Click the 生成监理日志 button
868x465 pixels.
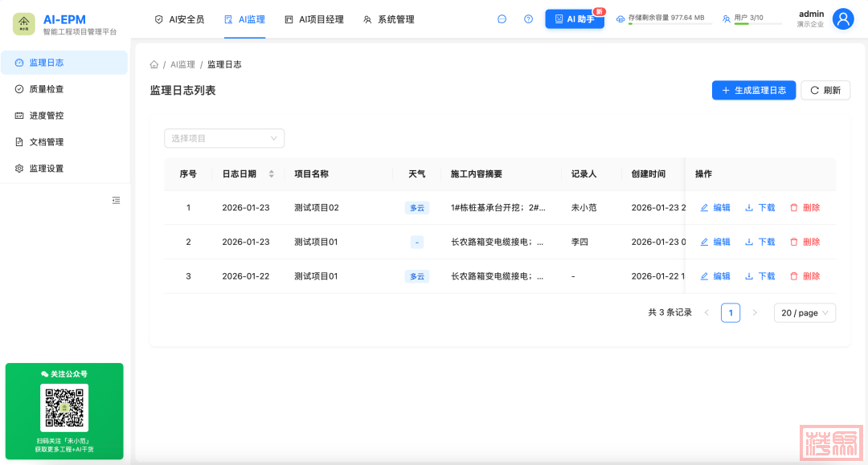(x=753, y=91)
